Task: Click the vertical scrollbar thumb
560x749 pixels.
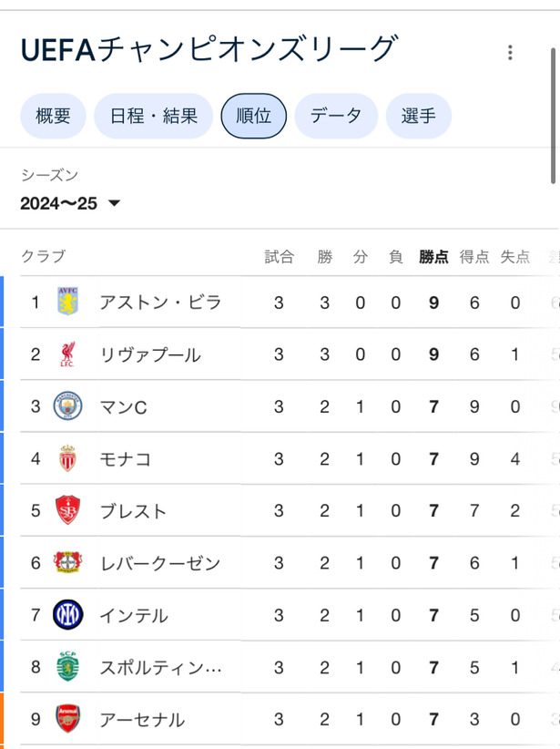Action: click(x=554, y=116)
